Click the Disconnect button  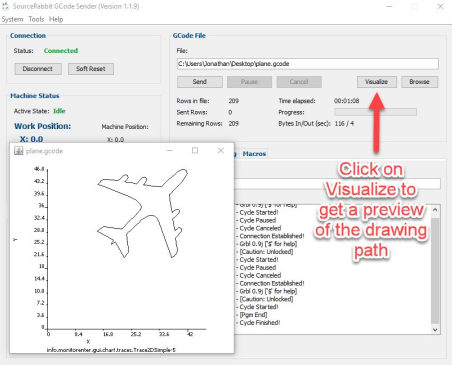point(38,69)
